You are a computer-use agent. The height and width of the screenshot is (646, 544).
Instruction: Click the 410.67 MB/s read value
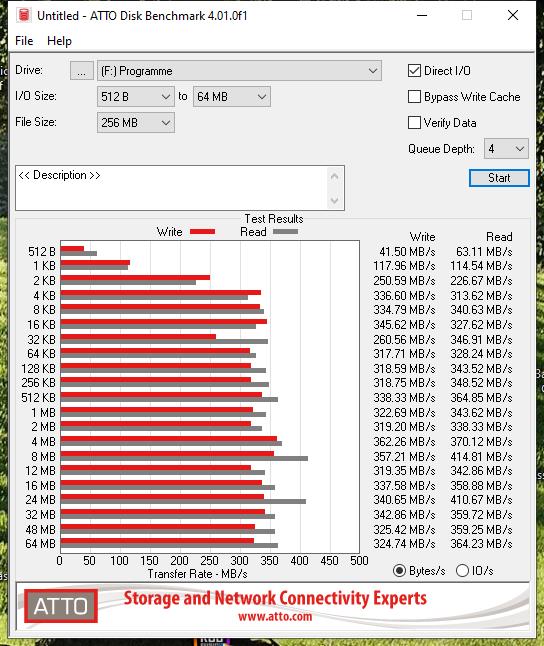point(481,500)
